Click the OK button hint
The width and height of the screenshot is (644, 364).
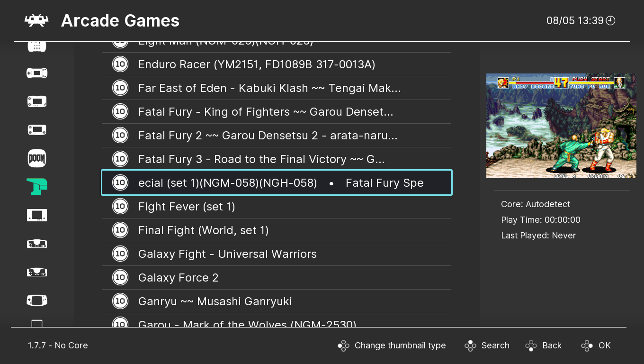tap(596, 346)
